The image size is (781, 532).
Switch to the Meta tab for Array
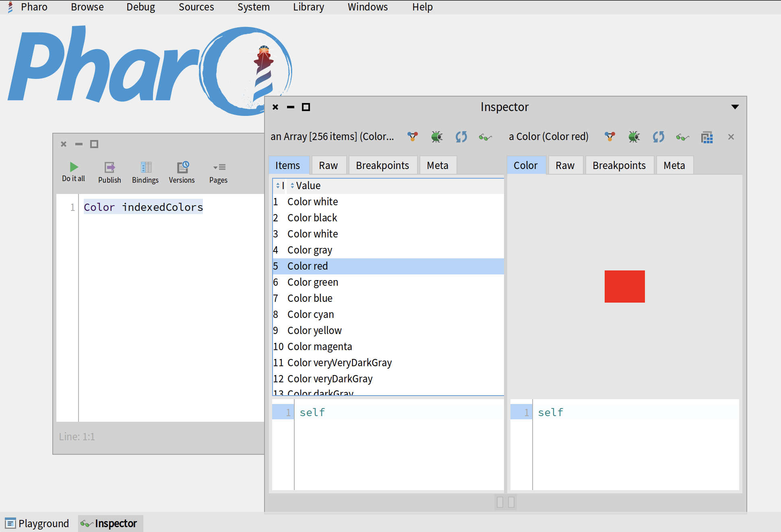click(x=437, y=165)
